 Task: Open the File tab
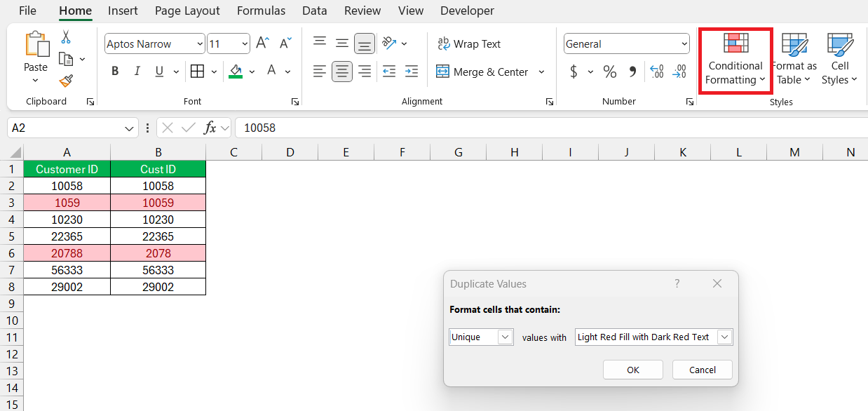pos(27,11)
